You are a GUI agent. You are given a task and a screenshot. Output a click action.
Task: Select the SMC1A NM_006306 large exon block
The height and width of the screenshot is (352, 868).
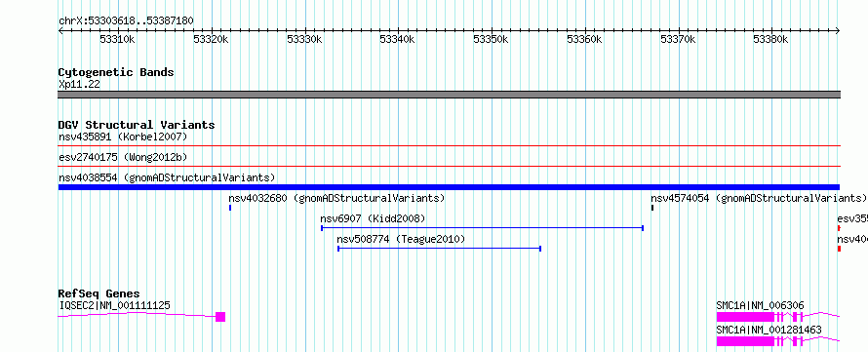coord(745,317)
